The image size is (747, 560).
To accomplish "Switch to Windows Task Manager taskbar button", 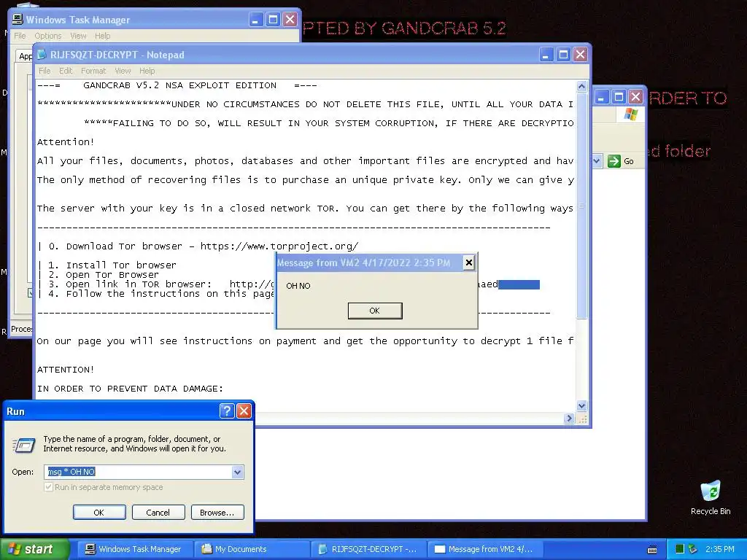I will pos(135,549).
